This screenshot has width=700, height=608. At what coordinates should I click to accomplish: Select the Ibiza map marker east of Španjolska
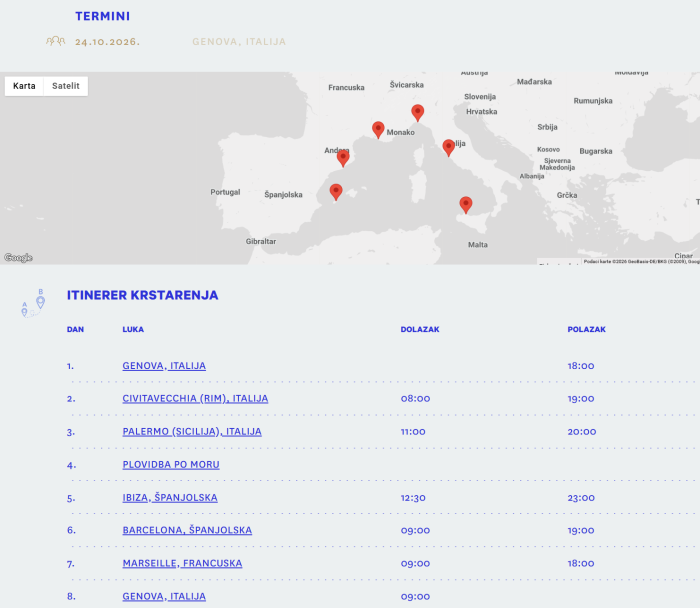click(336, 191)
